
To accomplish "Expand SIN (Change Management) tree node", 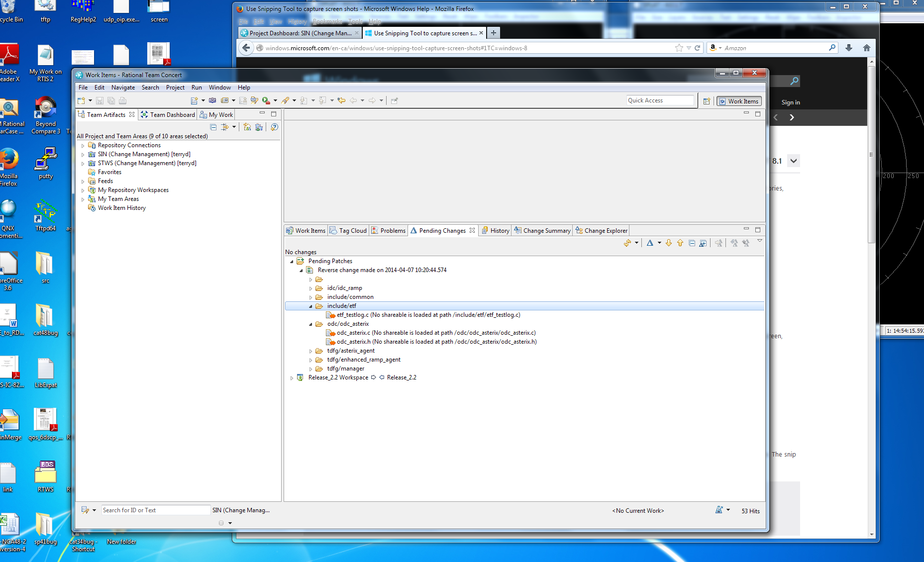I will tap(83, 155).
